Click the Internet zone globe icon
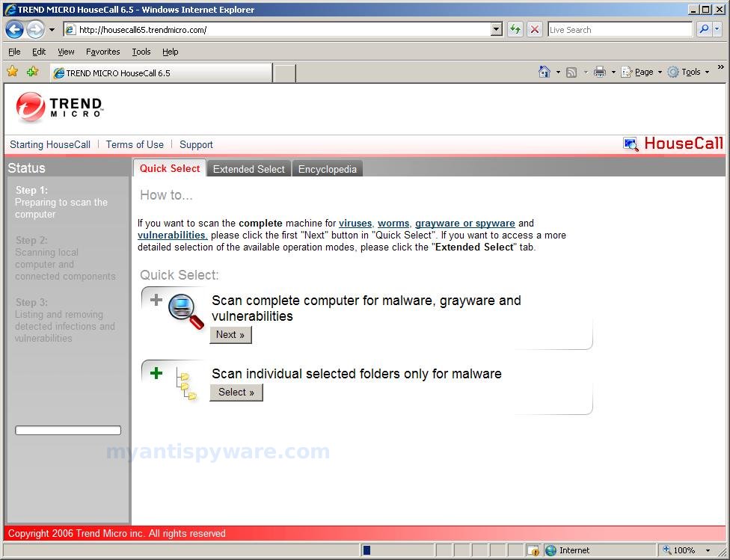The height and width of the screenshot is (560, 730). [x=550, y=551]
